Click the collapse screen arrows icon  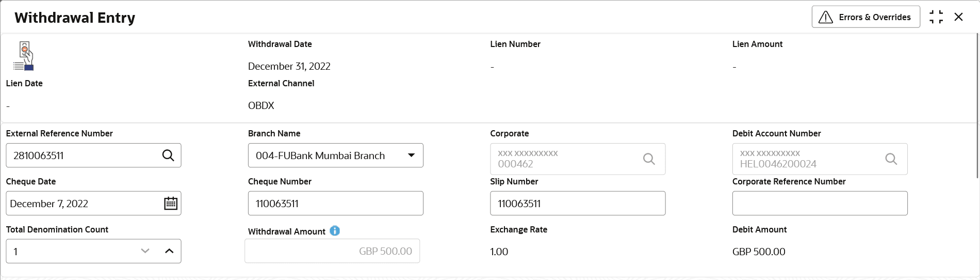(936, 17)
